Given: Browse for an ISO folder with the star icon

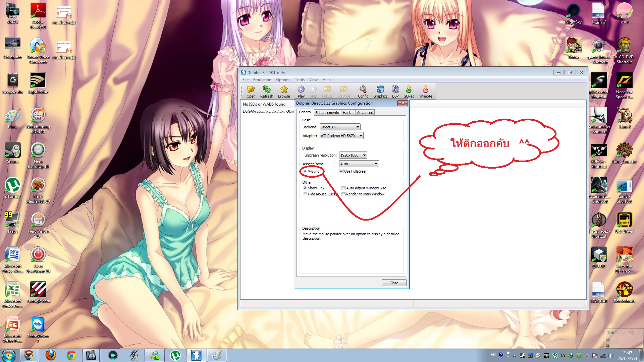Looking at the screenshot, I should 284,92.
